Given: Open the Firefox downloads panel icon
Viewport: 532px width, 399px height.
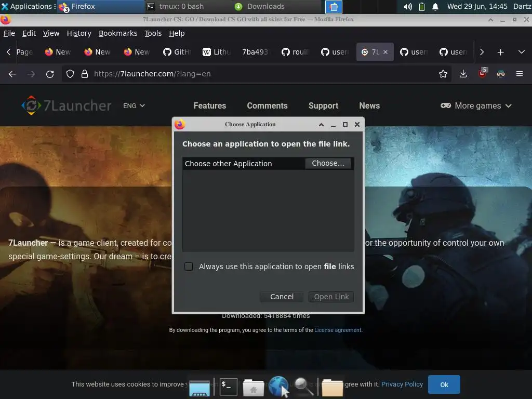Looking at the screenshot, I should point(463,74).
